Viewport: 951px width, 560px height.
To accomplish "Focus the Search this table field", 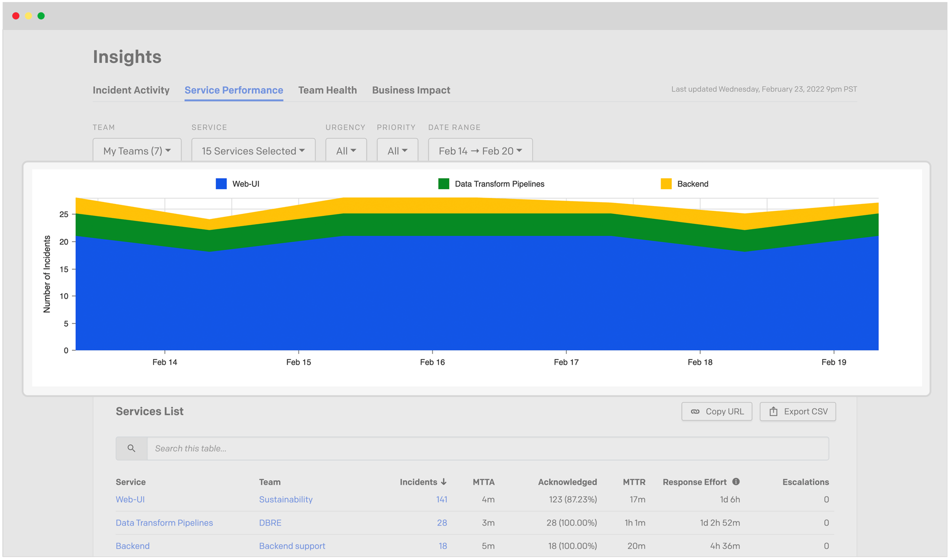I will [x=487, y=449].
